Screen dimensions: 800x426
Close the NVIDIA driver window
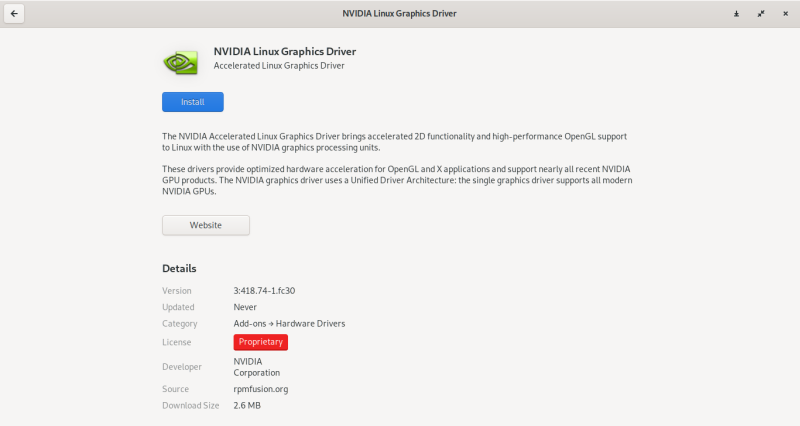[785, 14]
